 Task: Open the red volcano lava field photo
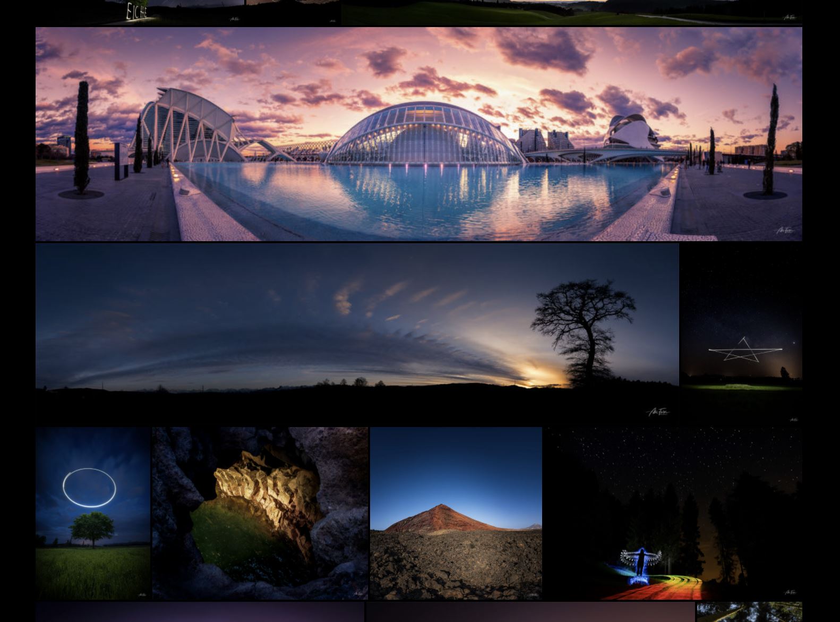[456, 513]
